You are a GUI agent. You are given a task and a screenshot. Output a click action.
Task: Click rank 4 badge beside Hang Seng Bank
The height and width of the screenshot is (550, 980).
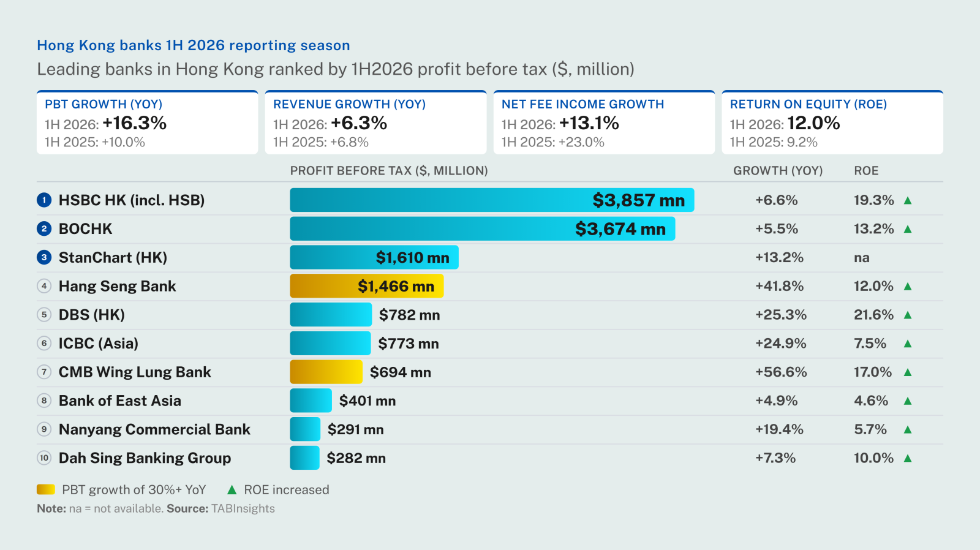click(44, 286)
